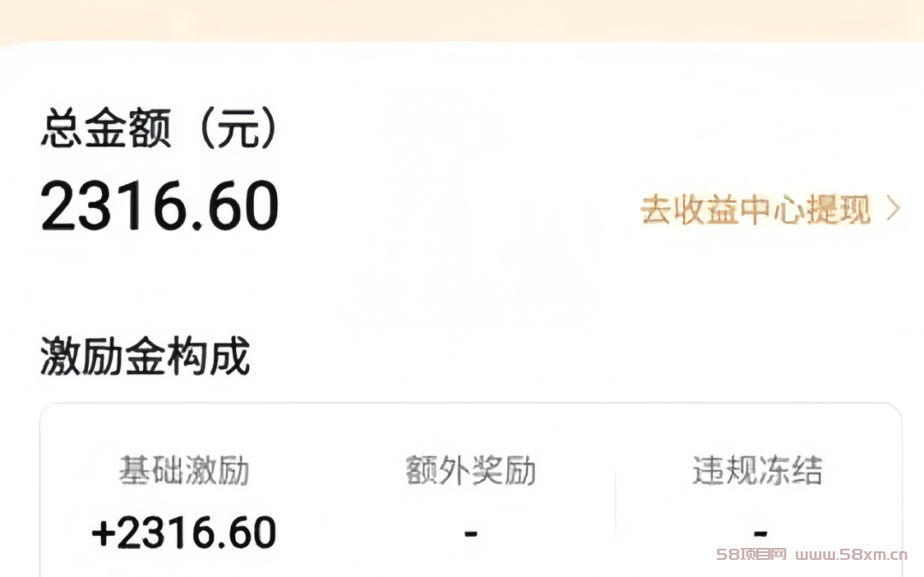
Task: Tap the 总金额（元） label
Action: [x=160, y=130]
